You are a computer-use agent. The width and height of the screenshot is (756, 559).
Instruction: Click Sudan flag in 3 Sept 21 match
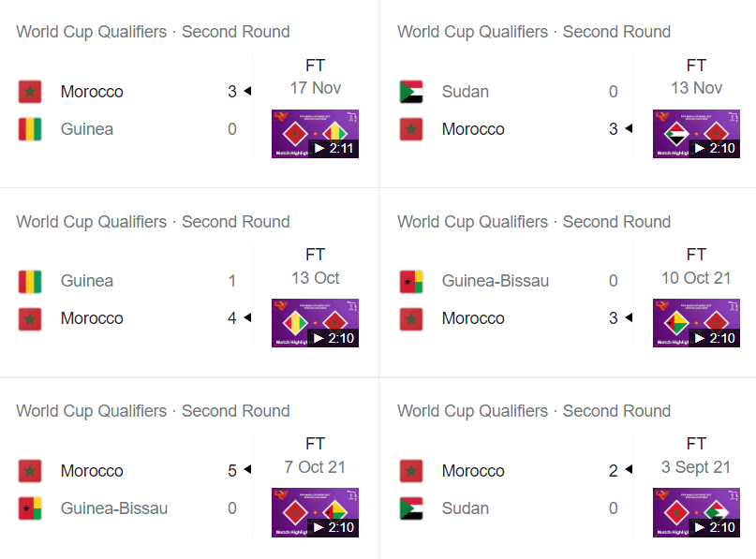click(x=411, y=508)
